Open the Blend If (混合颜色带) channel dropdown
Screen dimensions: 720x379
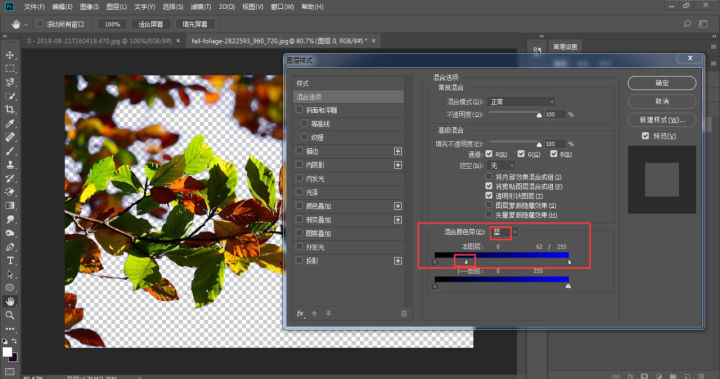click(504, 232)
